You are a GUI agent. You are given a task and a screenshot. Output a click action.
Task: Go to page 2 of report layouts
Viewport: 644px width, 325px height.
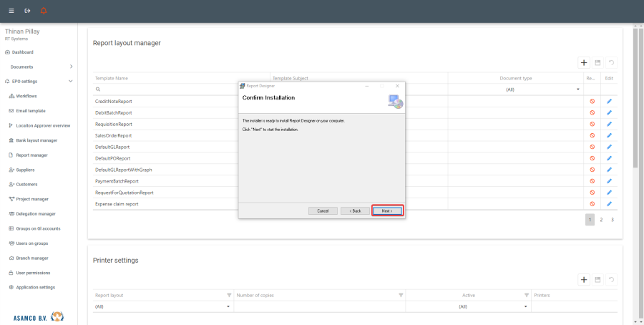coord(601,220)
